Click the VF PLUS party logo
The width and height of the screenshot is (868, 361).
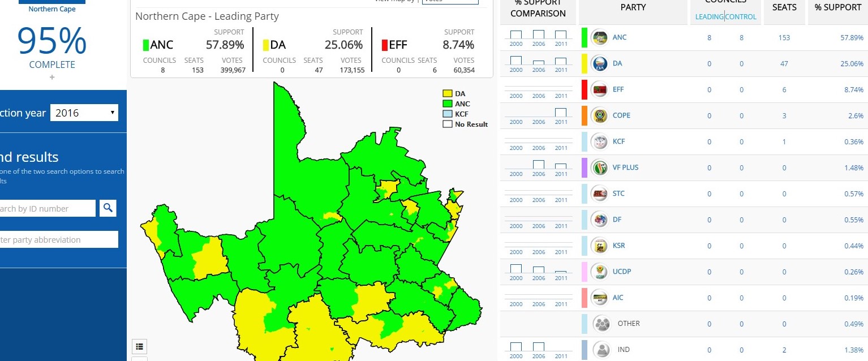pos(601,167)
